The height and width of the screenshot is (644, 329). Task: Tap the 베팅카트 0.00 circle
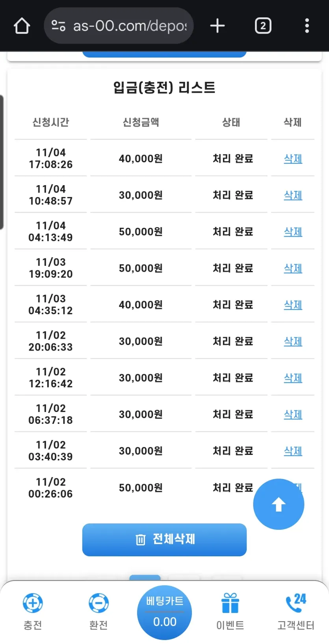164,612
